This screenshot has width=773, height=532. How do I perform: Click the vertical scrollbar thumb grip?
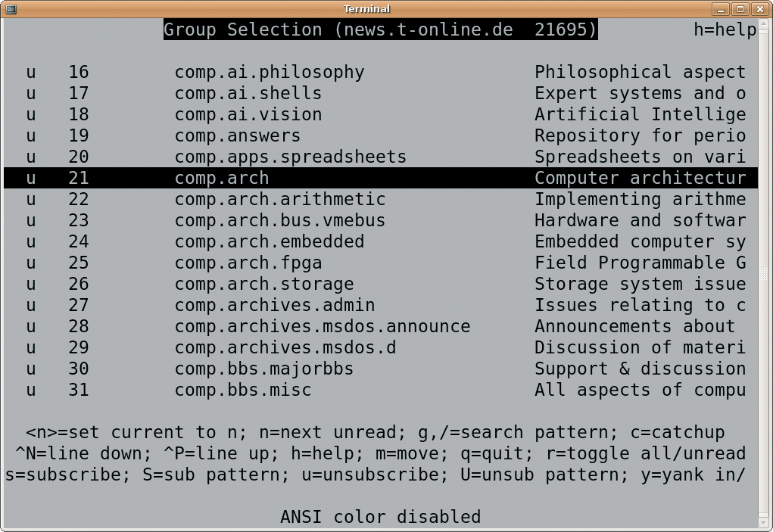764,273
